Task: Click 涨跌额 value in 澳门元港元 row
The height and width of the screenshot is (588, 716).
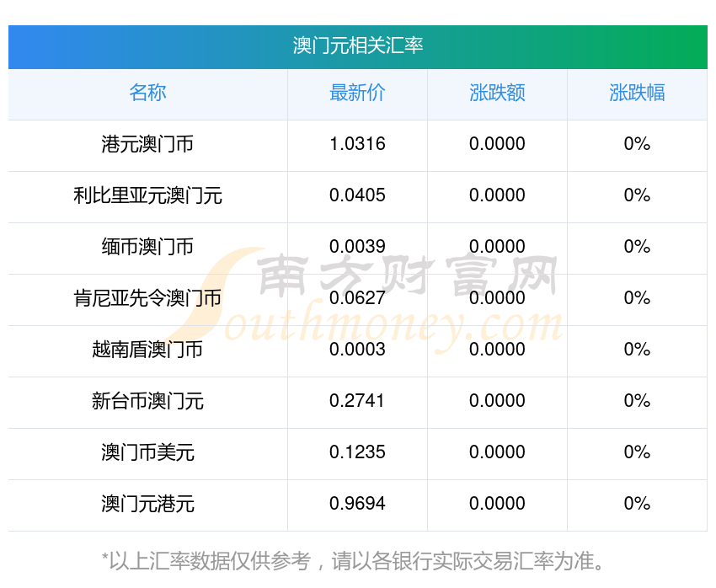Action: [x=497, y=504]
